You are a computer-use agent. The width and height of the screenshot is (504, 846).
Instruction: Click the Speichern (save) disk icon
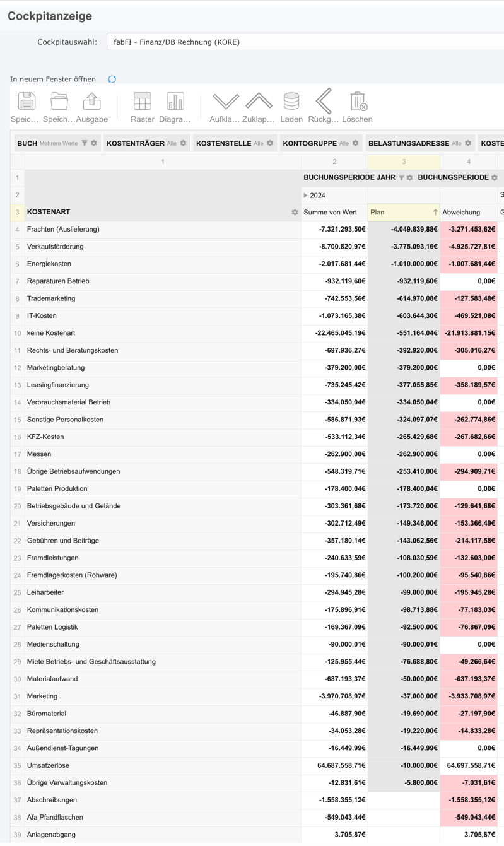tap(26, 102)
